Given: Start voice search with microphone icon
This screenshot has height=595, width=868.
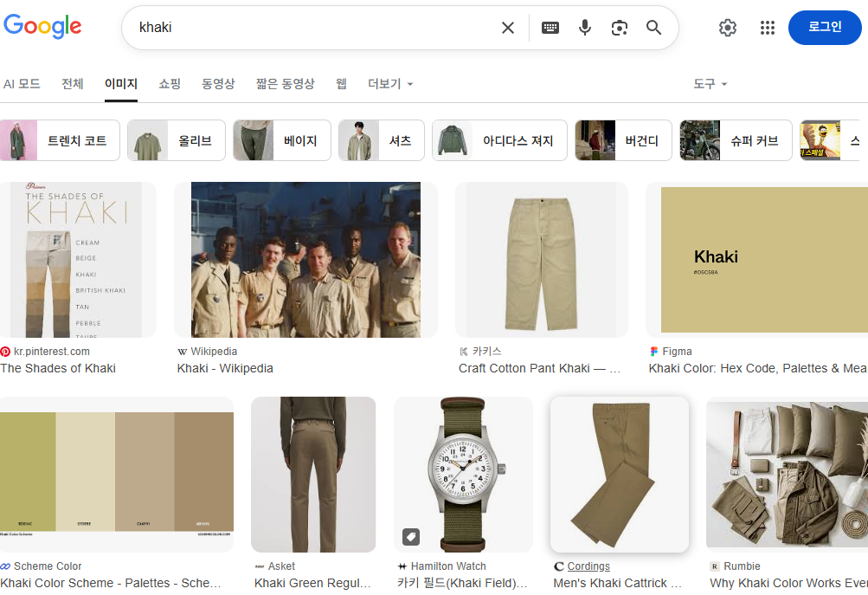Looking at the screenshot, I should click(x=585, y=28).
